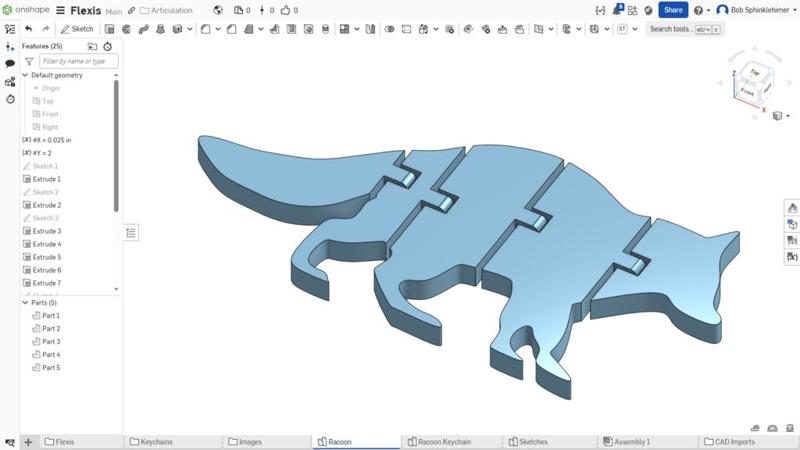Collapse the Parts (5) list
Screen dimensions: 800x450
26,302
